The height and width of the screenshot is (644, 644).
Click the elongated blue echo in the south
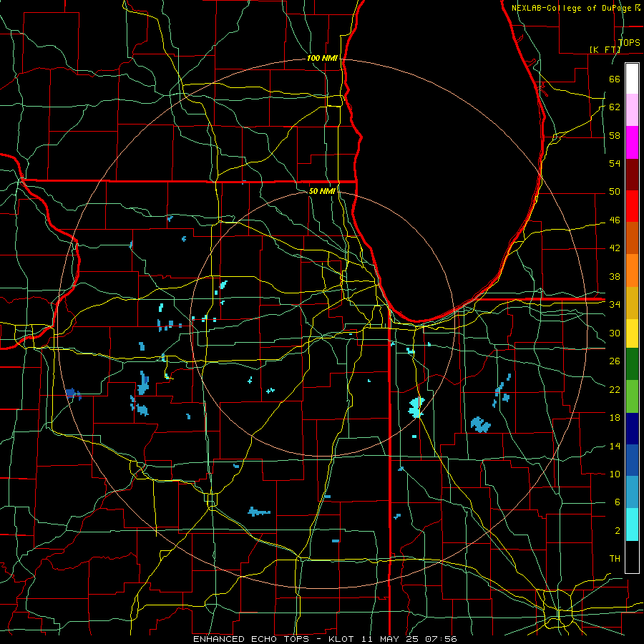pyautogui.click(x=259, y=512)
